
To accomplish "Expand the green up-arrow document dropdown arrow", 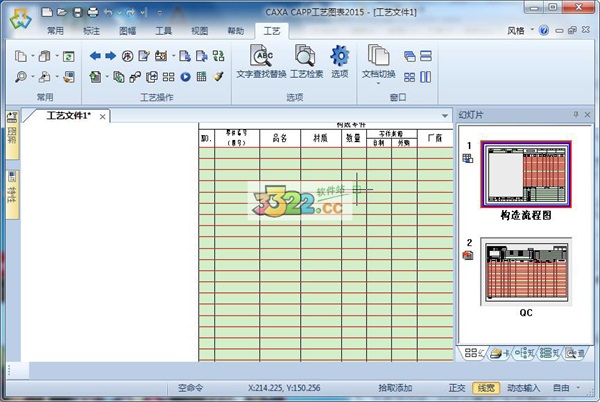I will [x=107, y=77].
